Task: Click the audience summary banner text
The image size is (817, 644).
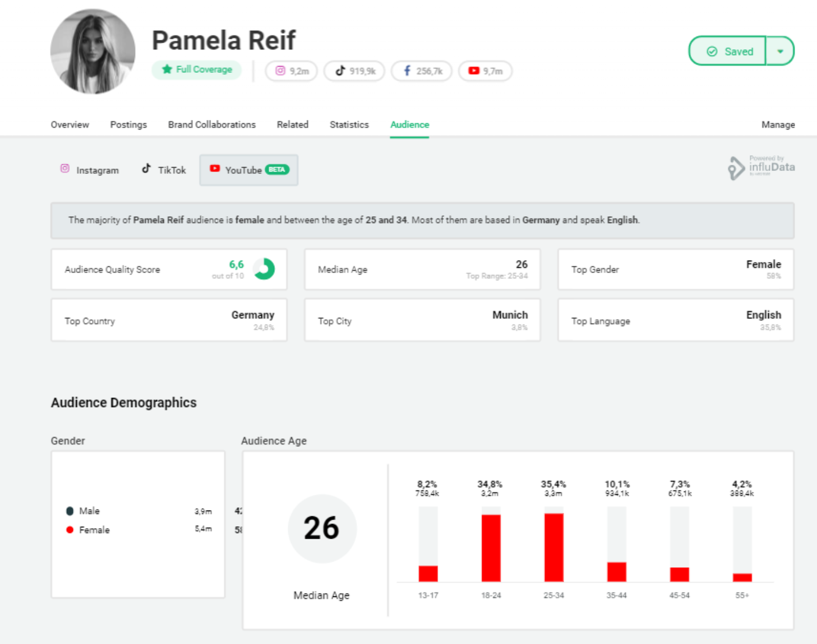Action: (x=354, y=220)
